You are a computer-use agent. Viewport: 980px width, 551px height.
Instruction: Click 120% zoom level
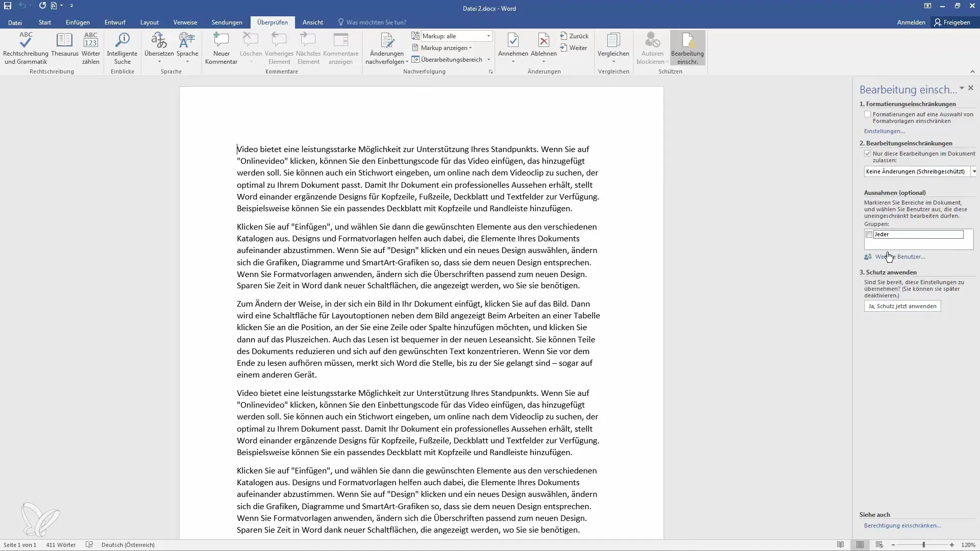pos(968,545)
